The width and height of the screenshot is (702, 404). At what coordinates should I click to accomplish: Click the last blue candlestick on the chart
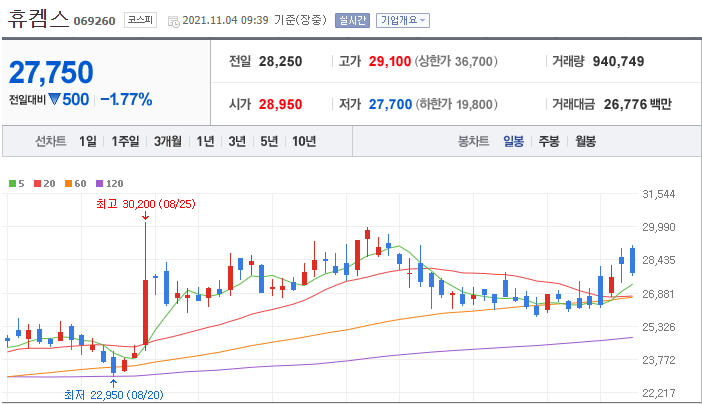click(633, 260)
